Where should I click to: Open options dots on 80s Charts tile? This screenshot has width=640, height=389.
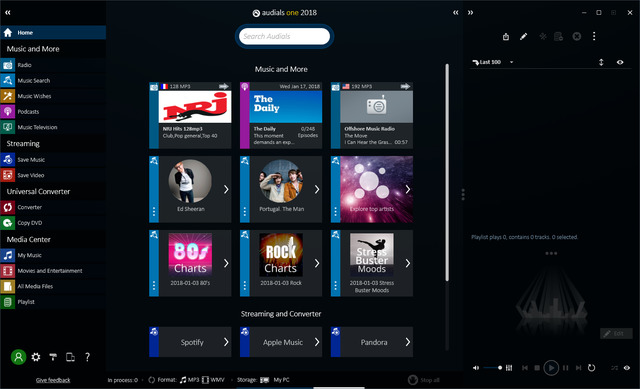point(154,286)
